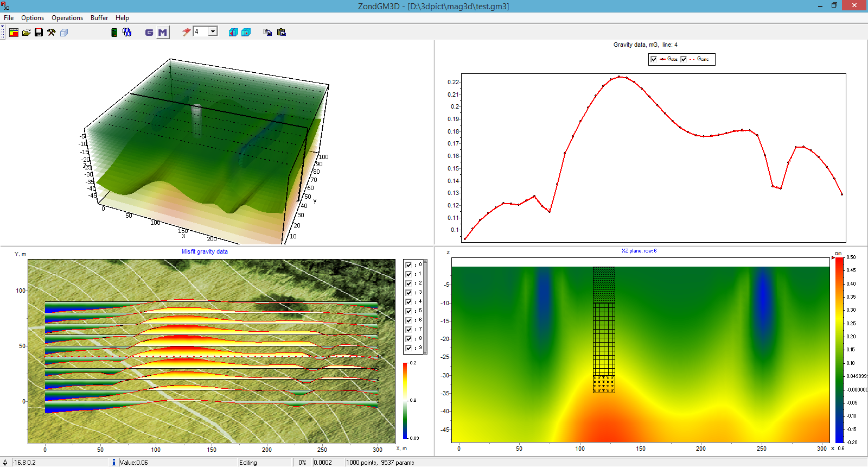Toggle the Gcalc calculated curve checkbox
Image resolution: width=868 pixels, height=467 pixels.
click(x=684, y=59)
